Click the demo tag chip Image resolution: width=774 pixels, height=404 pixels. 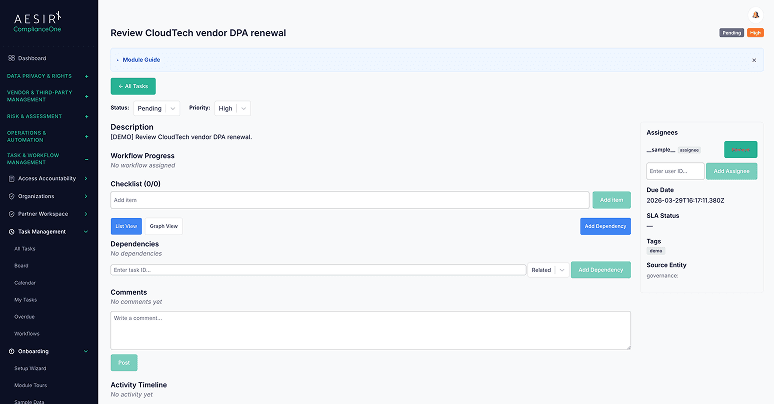(656, 251)
